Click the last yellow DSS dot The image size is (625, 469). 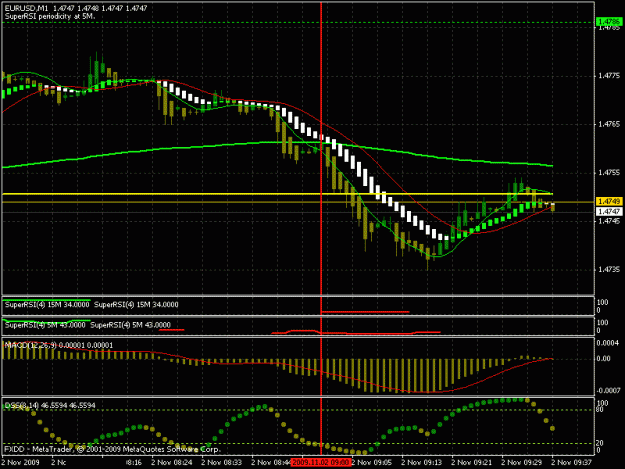(552, 428)
